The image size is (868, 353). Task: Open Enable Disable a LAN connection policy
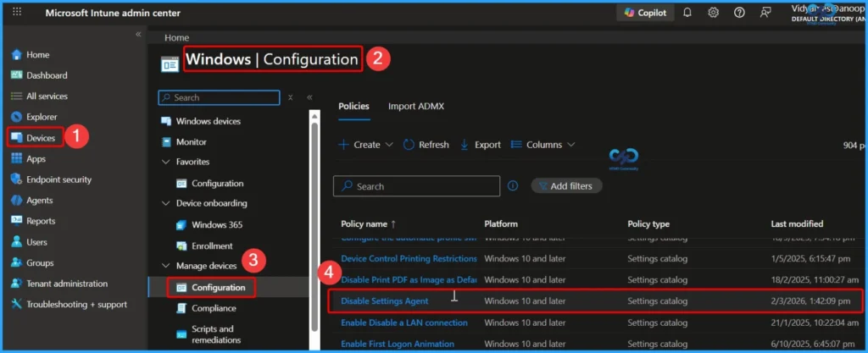[404, 323]
